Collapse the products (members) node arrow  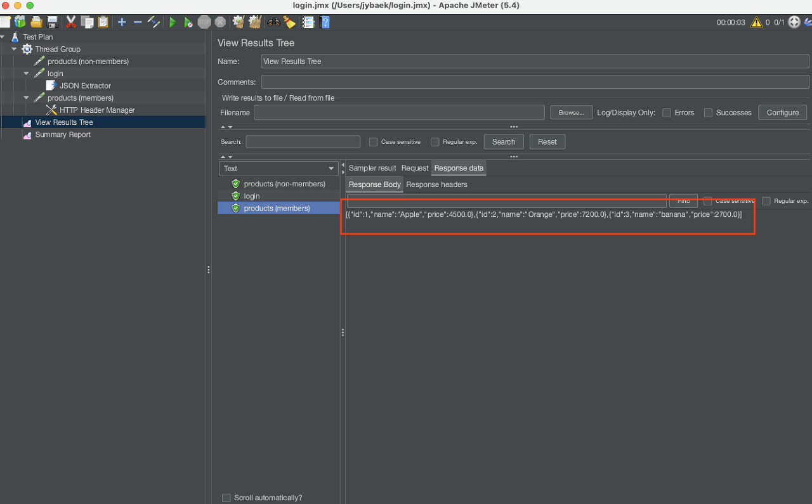(x=27, y=98)
